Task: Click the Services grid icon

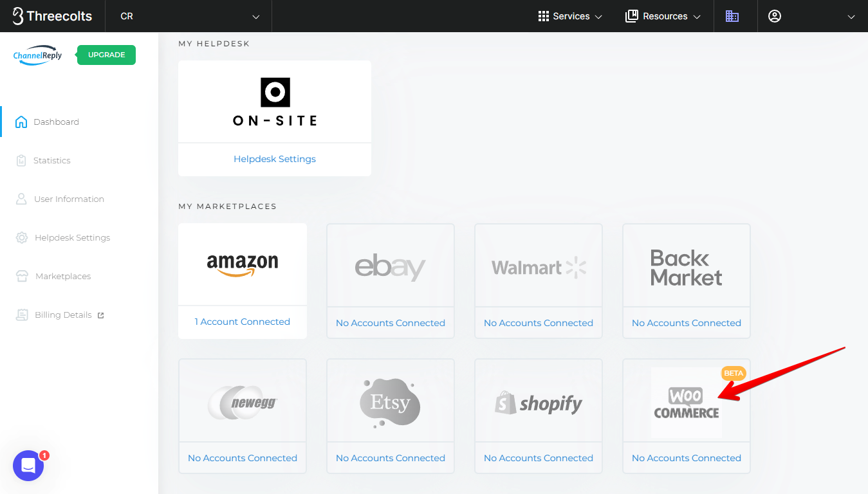Action: [544, 16]
